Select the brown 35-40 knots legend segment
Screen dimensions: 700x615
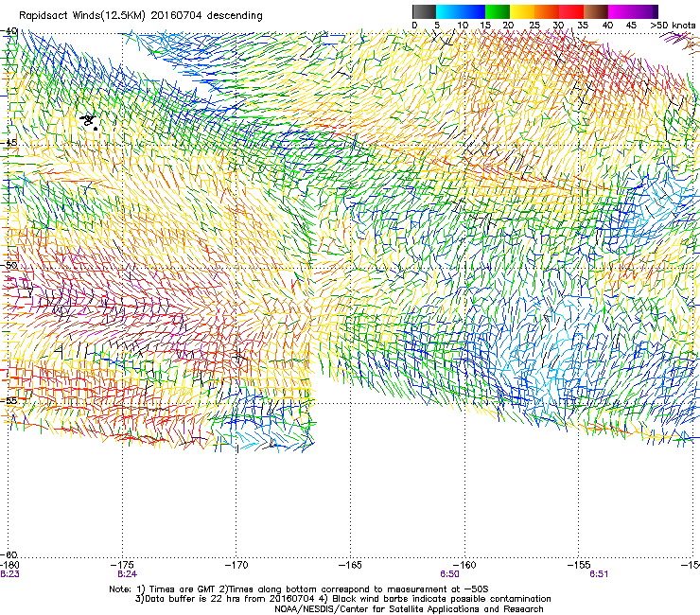pos(596,11)
